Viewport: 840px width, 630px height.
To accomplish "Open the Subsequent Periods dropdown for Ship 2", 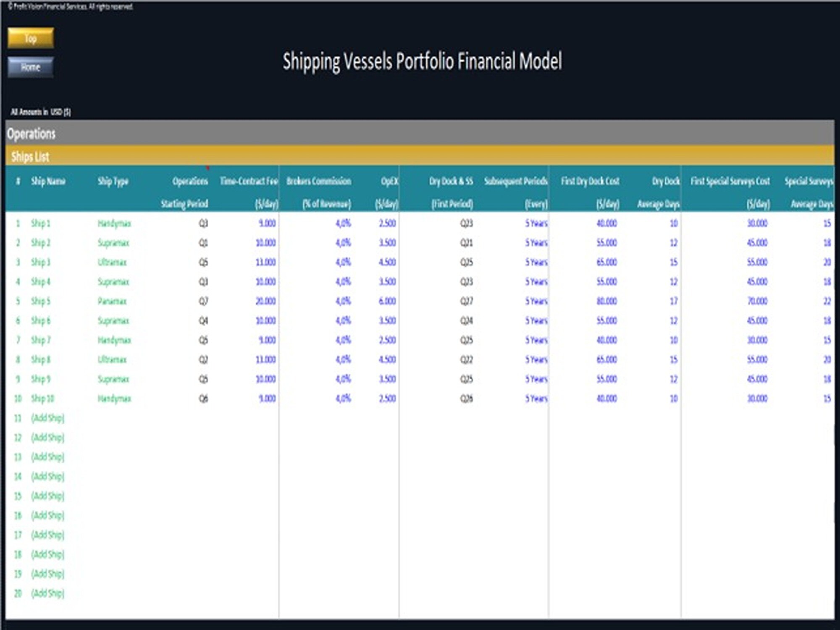I will (535, 243).
